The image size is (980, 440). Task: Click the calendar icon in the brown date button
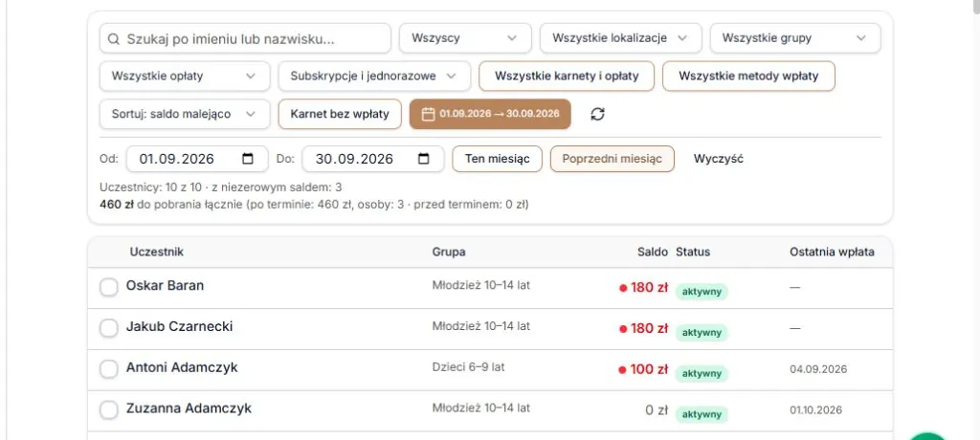(x=428, y=115)
